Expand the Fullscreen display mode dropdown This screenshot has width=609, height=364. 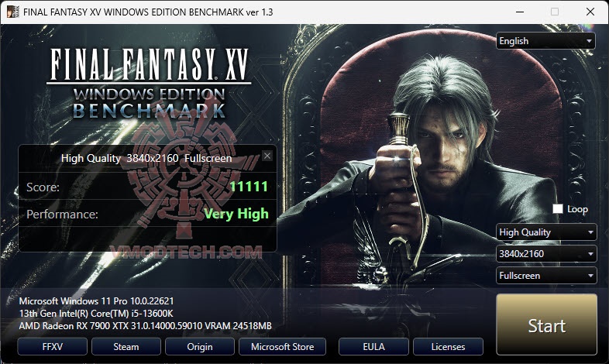click(546, 276)
